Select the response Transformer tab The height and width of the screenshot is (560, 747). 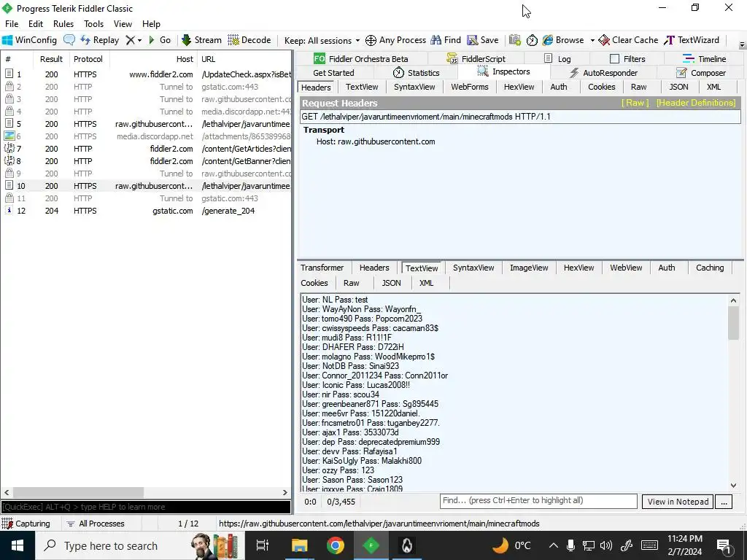pos(322,268)
